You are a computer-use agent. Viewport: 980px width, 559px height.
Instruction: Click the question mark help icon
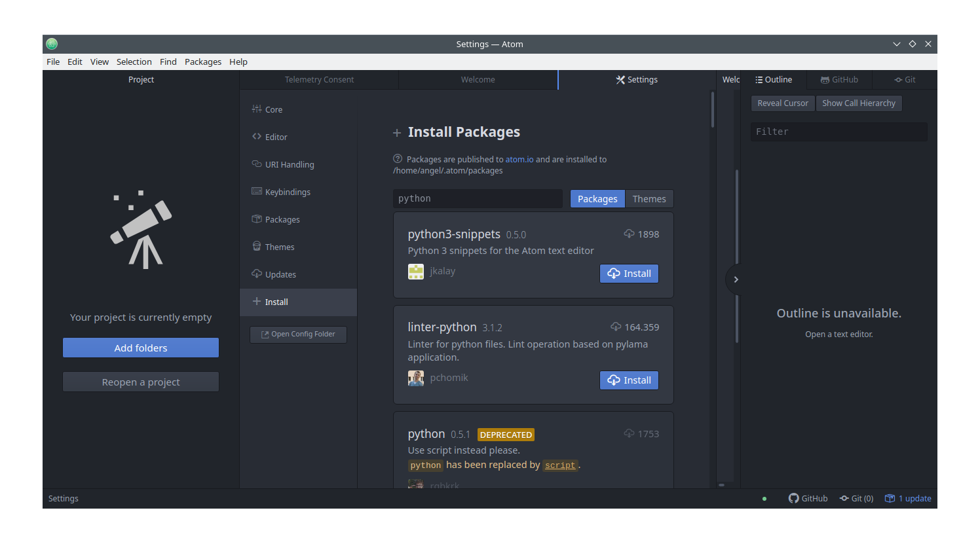[x=398, y=159]
